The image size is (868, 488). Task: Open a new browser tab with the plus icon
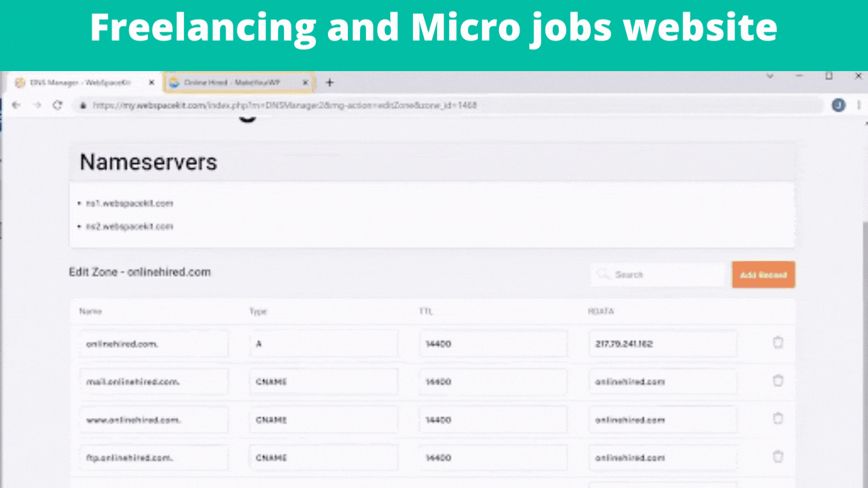click(x=329, y=82)
